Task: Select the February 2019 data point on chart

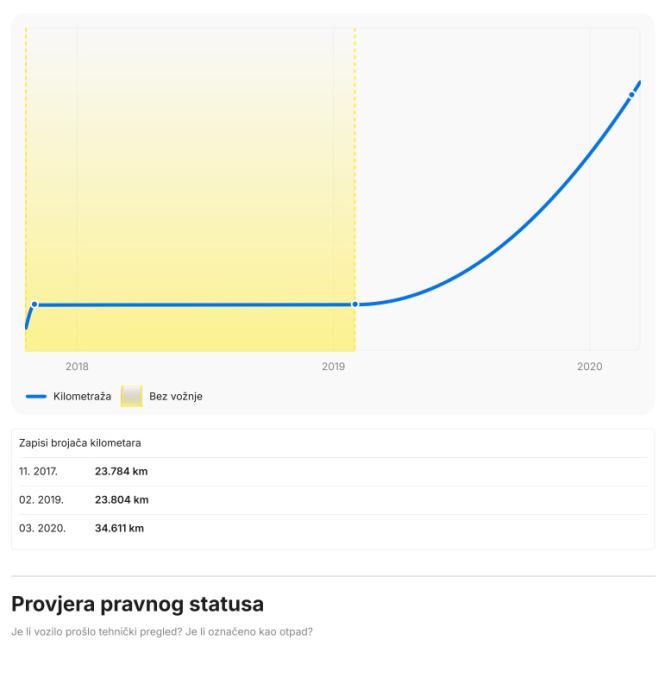Action: (x=355, y=304)
